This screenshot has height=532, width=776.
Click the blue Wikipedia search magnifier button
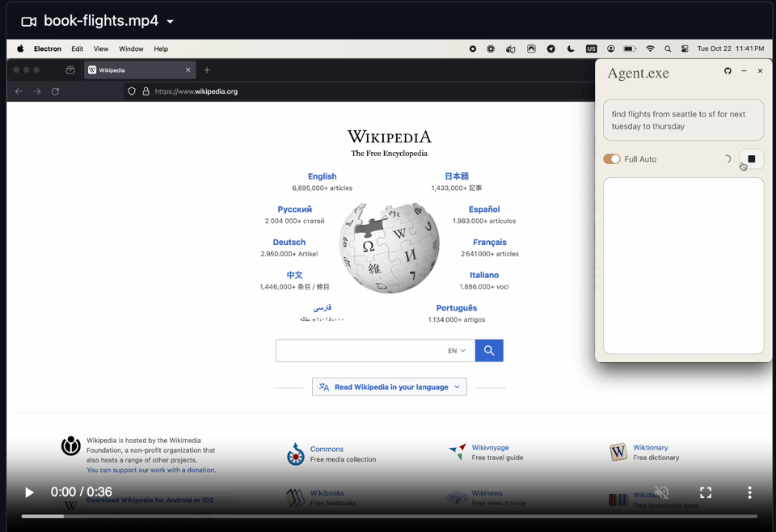point(489,350)
